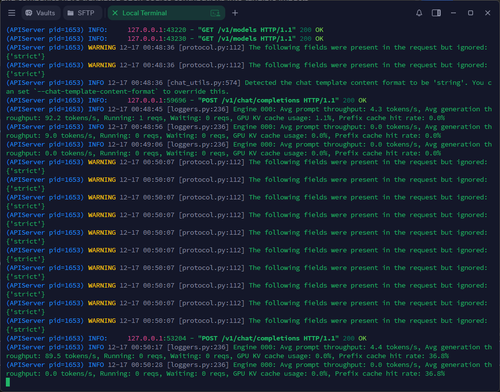Click the [chat_utils.py:574] text

pos(203,83)
